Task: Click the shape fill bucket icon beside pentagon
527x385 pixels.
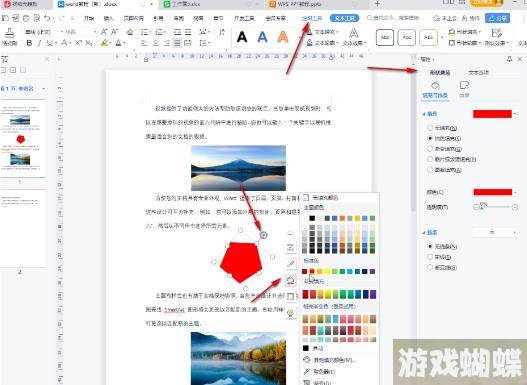Action: point(291,280)
